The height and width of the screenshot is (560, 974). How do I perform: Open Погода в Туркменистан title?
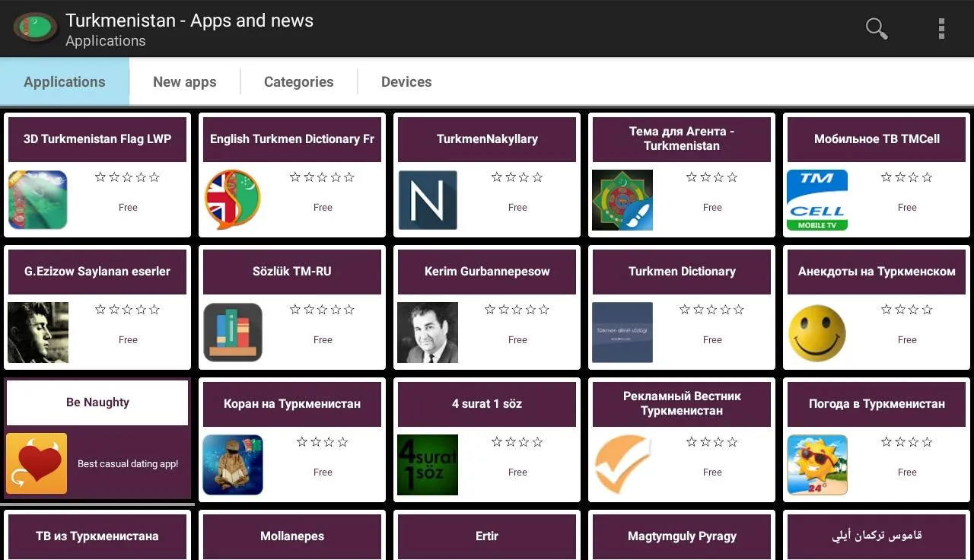877,404
